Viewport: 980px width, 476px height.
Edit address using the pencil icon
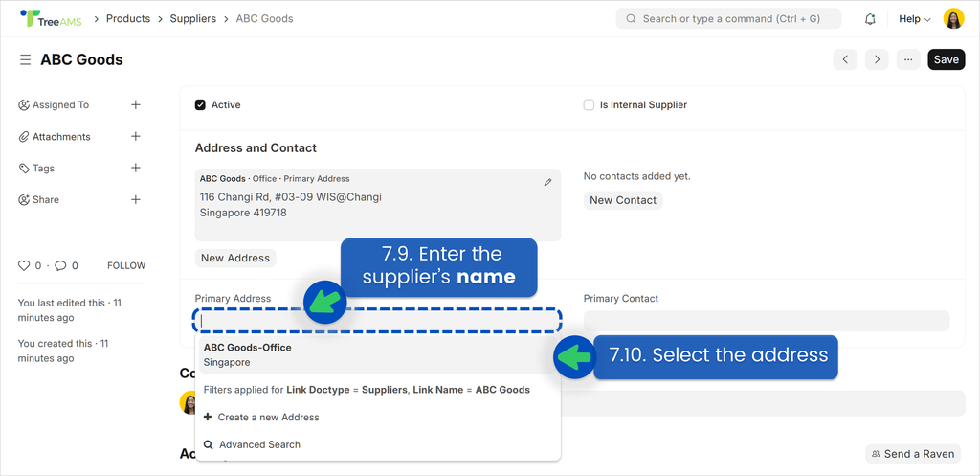tap(548, 182)
